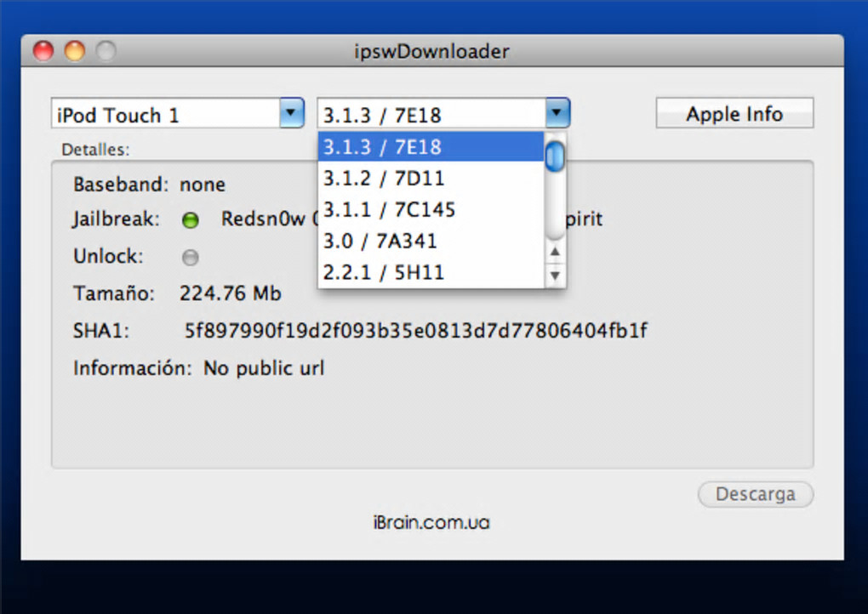
Task: Click the No public url text
Action: click(264, 368)
